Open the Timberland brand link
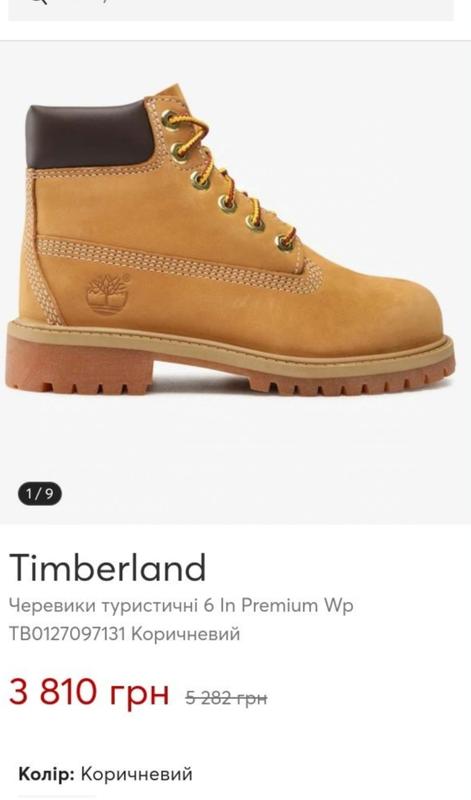Image resolution: width=471 pixels, height=800 pixels. (108, 567)
